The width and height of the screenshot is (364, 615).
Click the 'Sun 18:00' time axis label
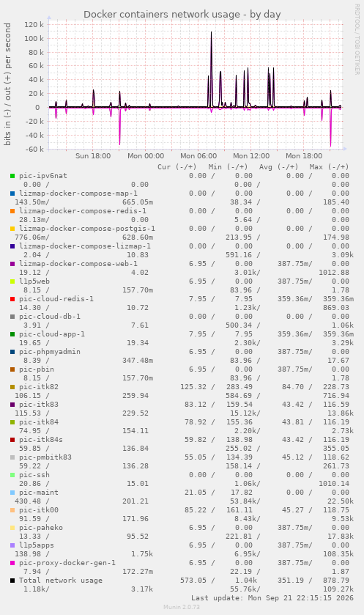tap(93, 156)
